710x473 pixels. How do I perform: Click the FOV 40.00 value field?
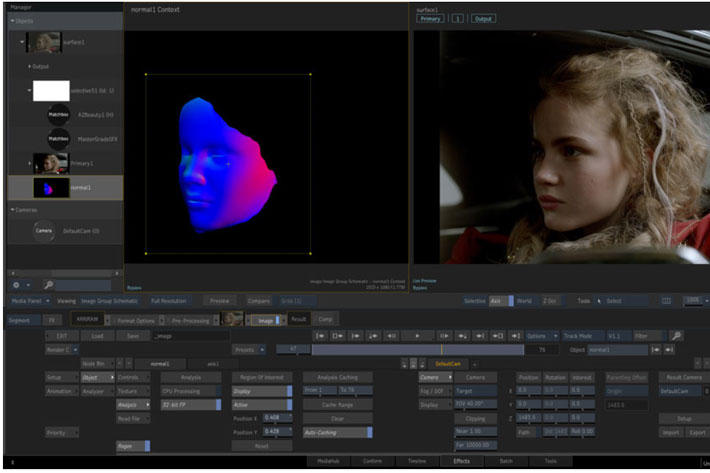(475, 404)
